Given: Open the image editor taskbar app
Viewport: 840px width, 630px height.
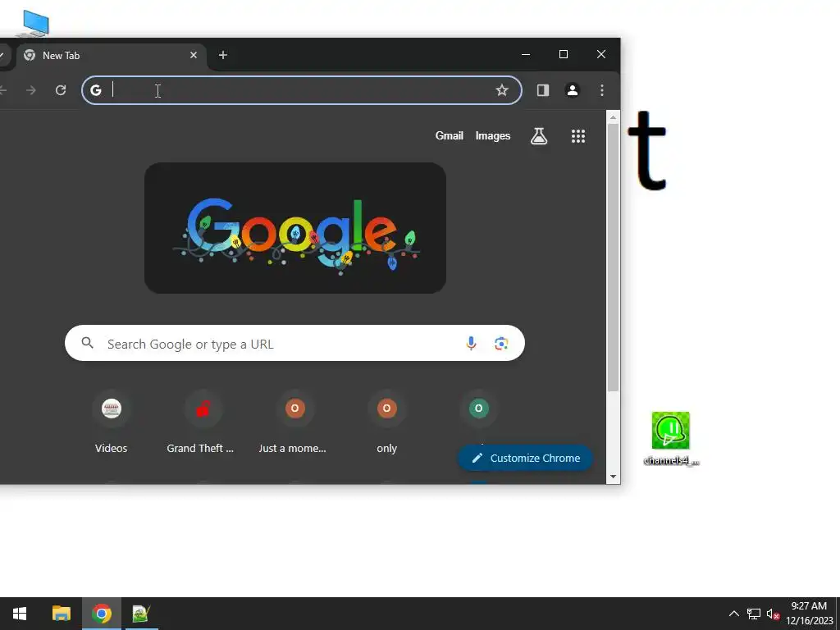Looking at the screenshot, I should [142, 614].
